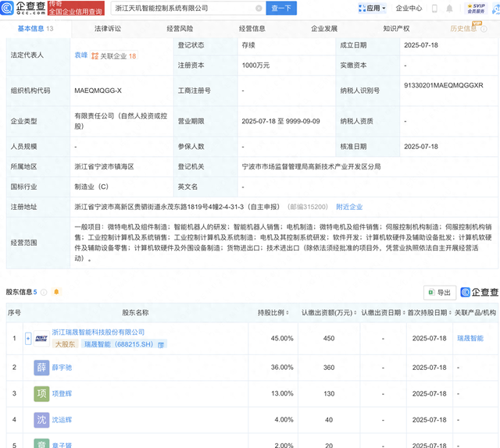Screen dimensions: 500x448
Task: Open shareholder 沈运辉 link
Action: 62,420
